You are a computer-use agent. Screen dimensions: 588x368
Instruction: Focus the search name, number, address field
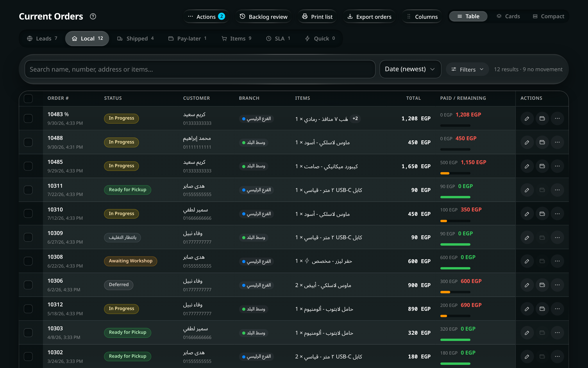pyautogui.click(x=200, y=69)
